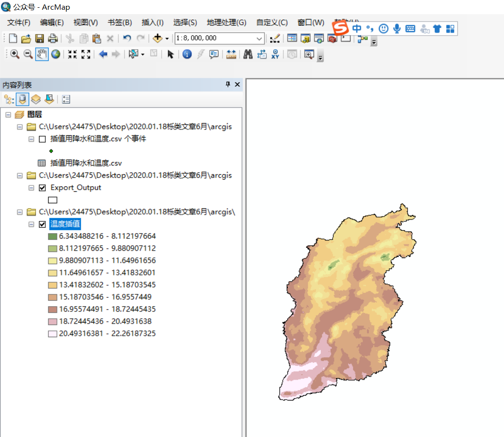Click the Fixed Zoom In icon
504x437 pixels.
[x=73, y=55]
